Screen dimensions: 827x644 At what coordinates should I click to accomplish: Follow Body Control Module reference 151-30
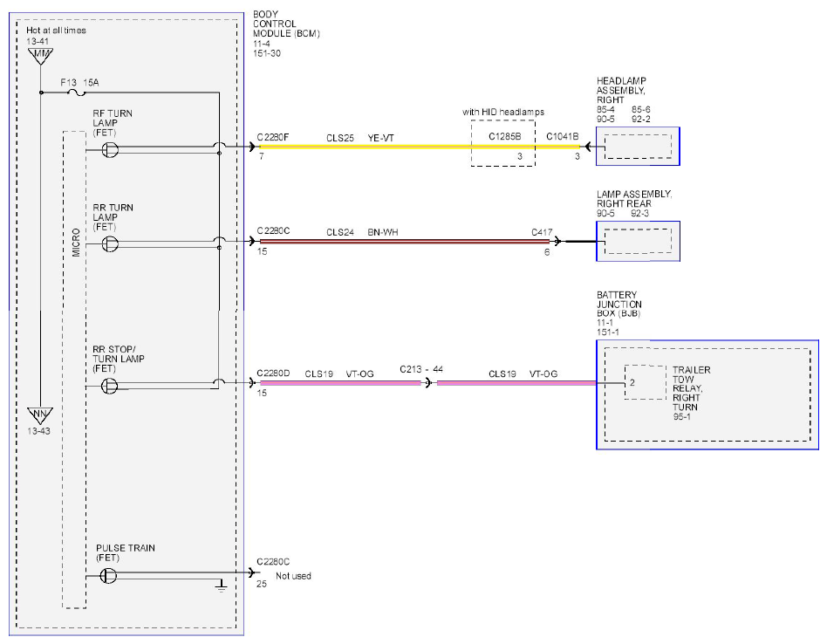[x=267, y=53]
